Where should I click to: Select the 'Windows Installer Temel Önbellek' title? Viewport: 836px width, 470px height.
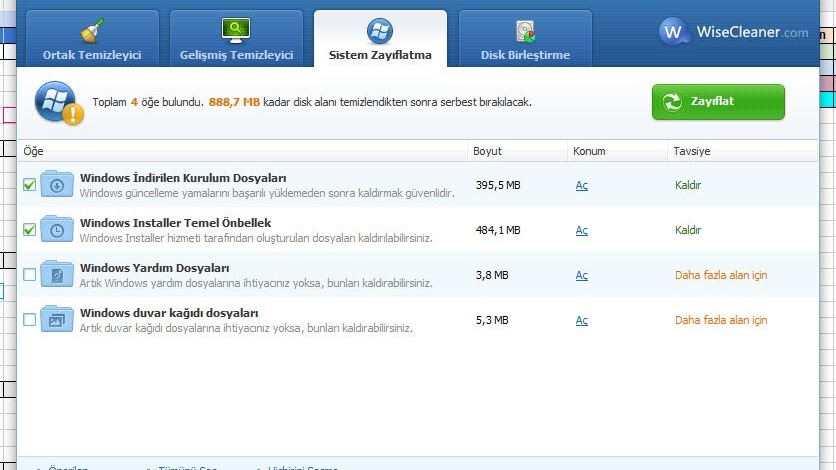click(175, 223)
